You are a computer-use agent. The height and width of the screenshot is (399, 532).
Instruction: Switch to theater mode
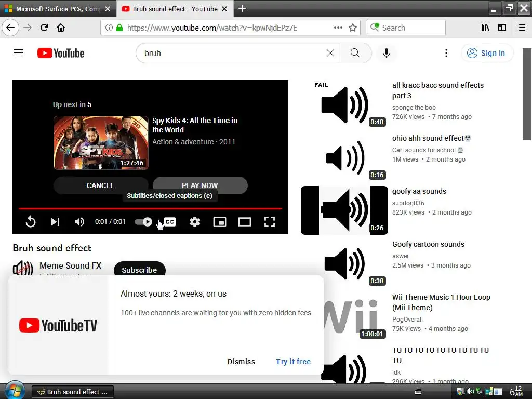(245, 222)
